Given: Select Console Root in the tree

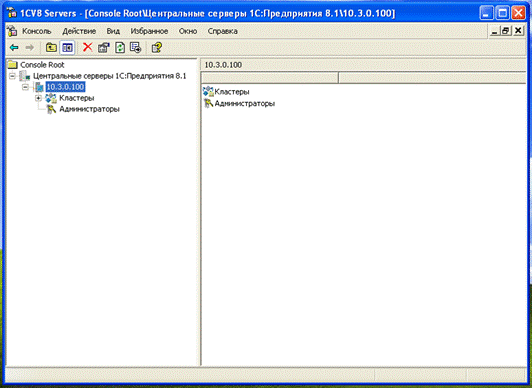Looking at the screenshot, I should coord(42,65).
